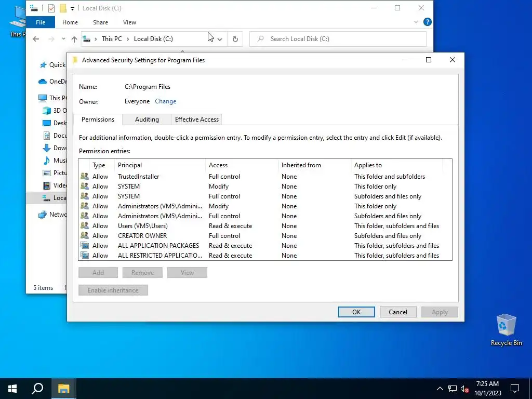Image resolution: width=532 pixels, height=399 pixels.
Task: Open the View ribbon tab in Explorer
Action: [129, 22]
